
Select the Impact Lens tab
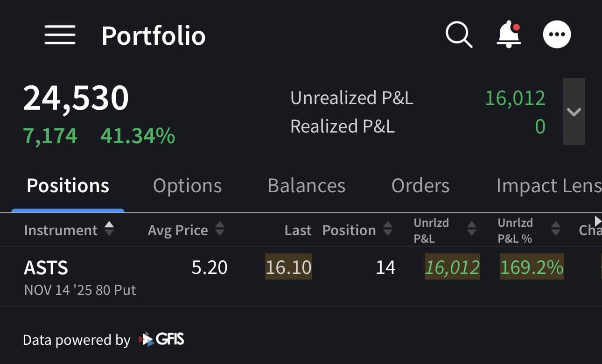[x=548, y=186]
